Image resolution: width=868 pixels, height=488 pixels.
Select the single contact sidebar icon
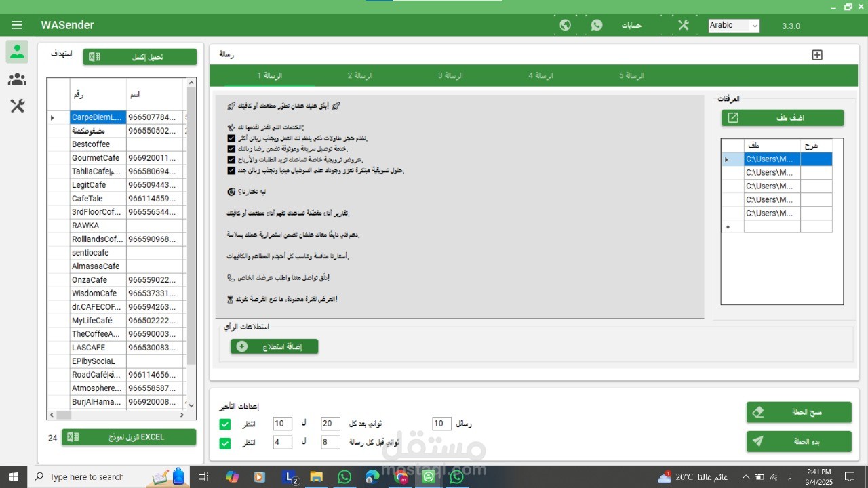coord(17,52)
